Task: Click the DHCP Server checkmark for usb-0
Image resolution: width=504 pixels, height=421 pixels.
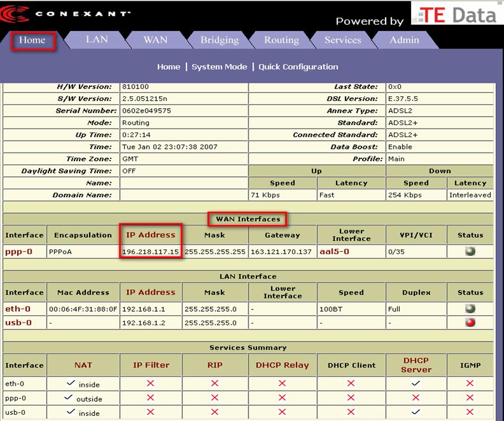Action: [415, 412]
